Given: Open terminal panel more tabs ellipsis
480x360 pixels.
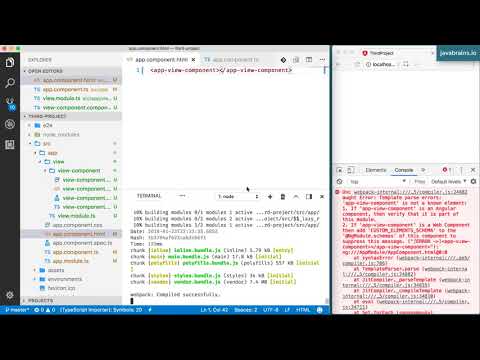Looking at the screenshot, I should point(182,196).
